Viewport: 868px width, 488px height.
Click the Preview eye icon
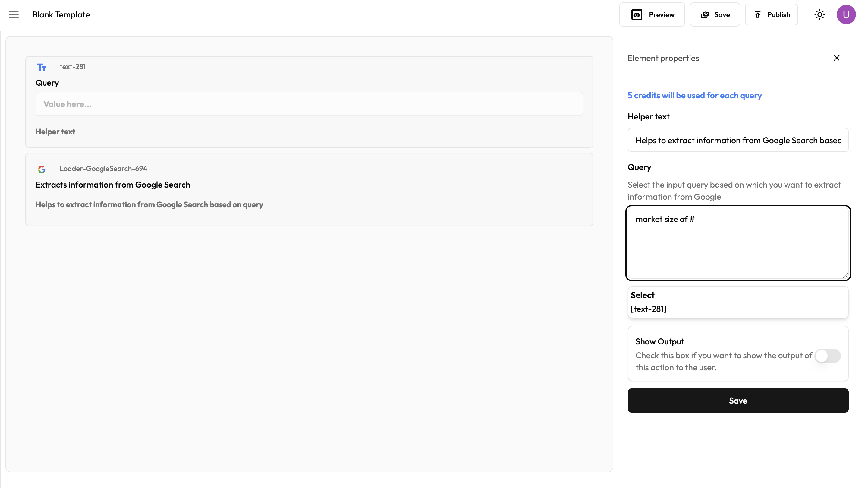click(637, 14)
